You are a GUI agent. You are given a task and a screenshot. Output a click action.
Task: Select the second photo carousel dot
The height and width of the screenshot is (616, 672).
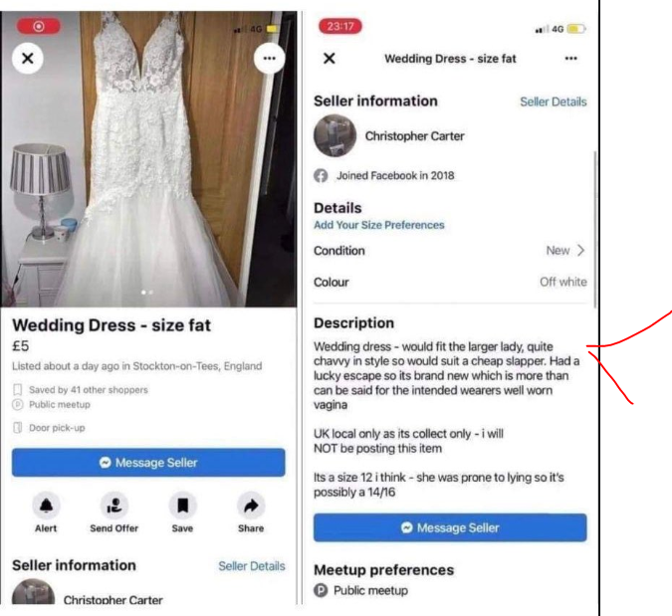point(151,293)
